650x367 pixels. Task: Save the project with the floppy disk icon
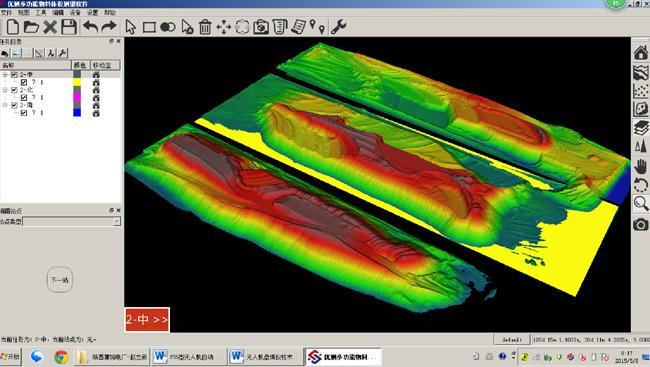click(69, 27)
